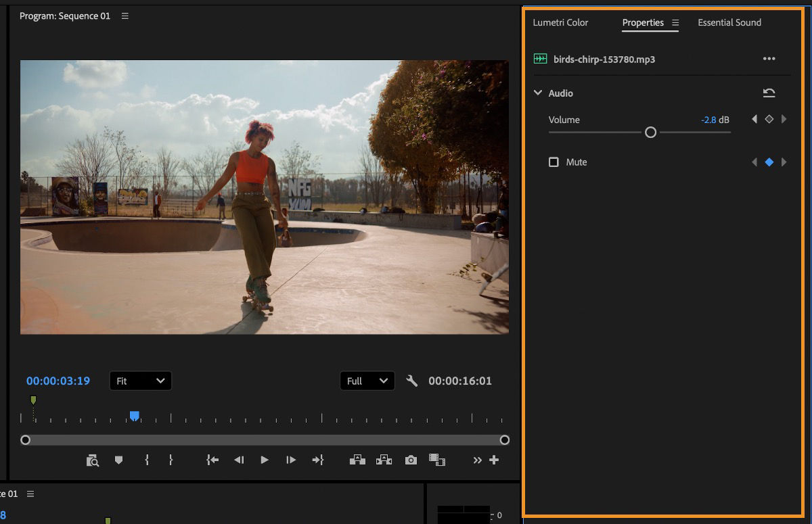
Task: Click the Extract button icon
Action: (x=384, y=460)
